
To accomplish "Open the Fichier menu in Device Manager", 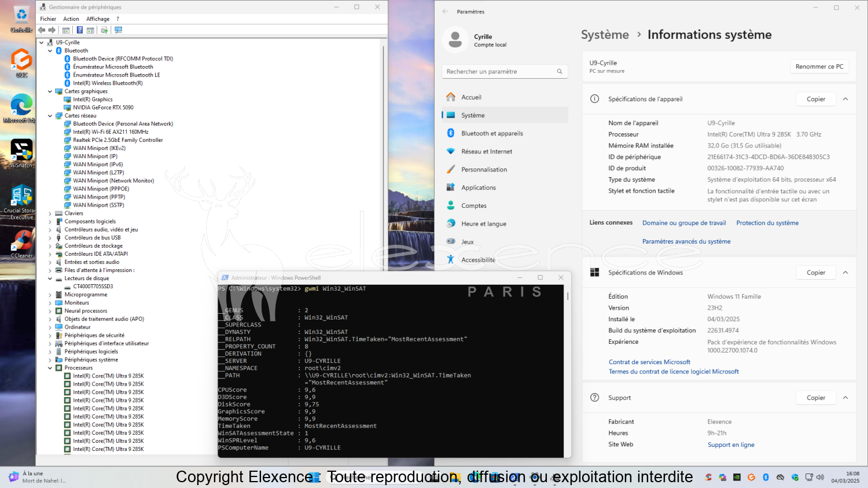I will coord(48,19).
